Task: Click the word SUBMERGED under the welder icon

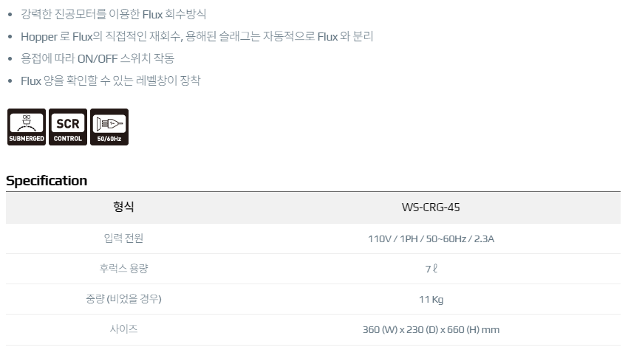Action: tap(27, 139)
